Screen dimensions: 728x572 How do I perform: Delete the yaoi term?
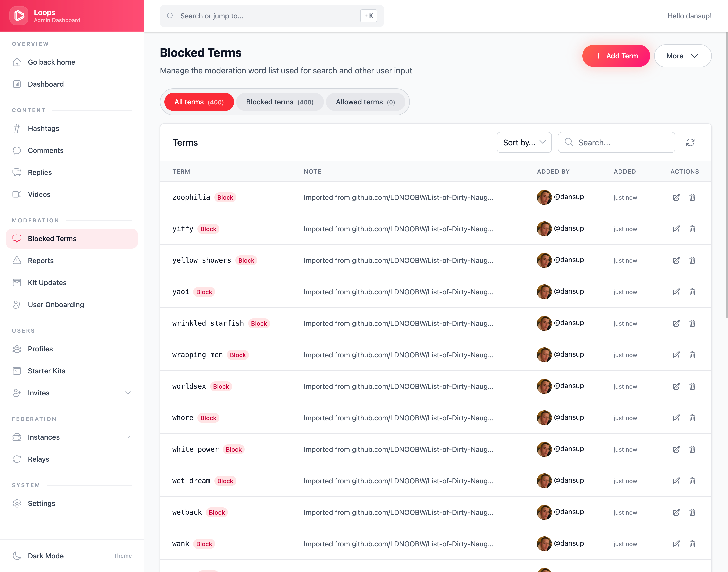tap(692, 292)
